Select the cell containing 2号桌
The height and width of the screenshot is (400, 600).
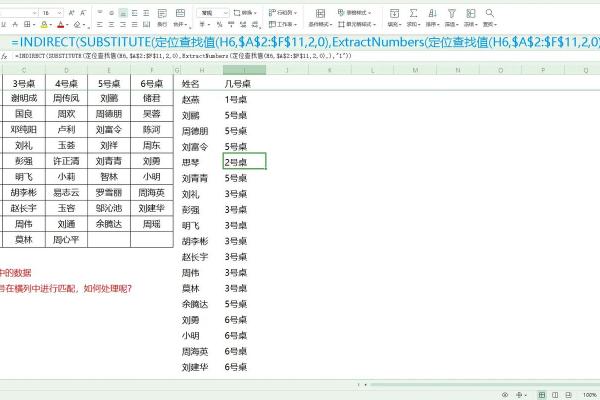(x=244, y=161)
